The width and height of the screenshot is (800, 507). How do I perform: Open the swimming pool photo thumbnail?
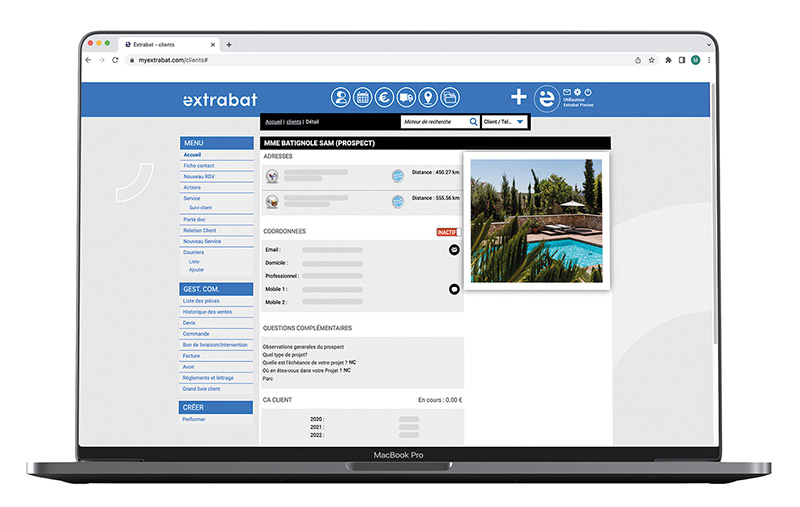click(536, 221)
